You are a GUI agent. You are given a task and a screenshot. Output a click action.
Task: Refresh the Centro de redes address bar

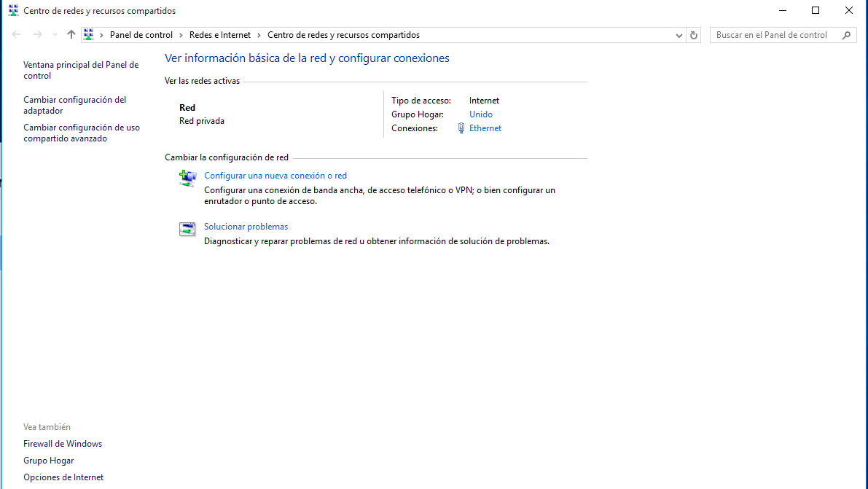[694, 35]
